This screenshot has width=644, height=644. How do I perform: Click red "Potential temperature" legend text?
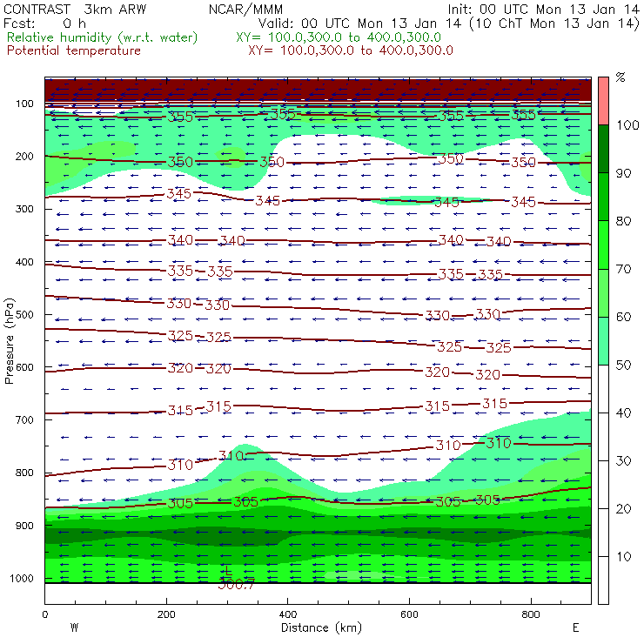pos(74,51)
